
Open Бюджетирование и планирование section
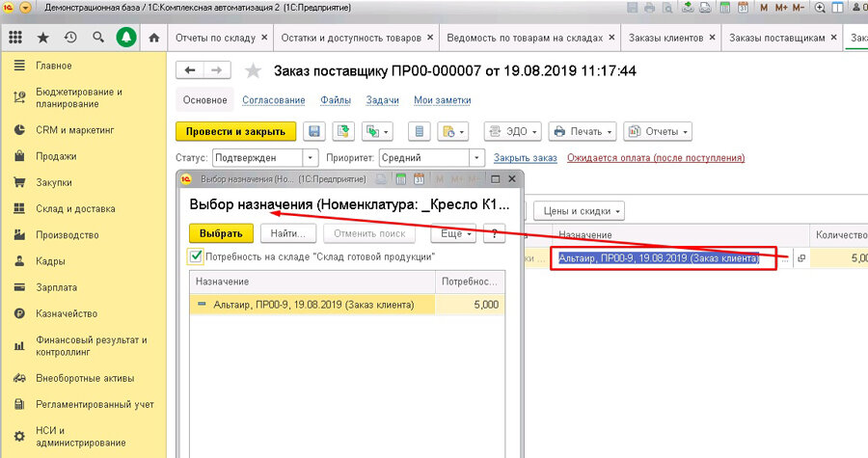tap(79, 97)
